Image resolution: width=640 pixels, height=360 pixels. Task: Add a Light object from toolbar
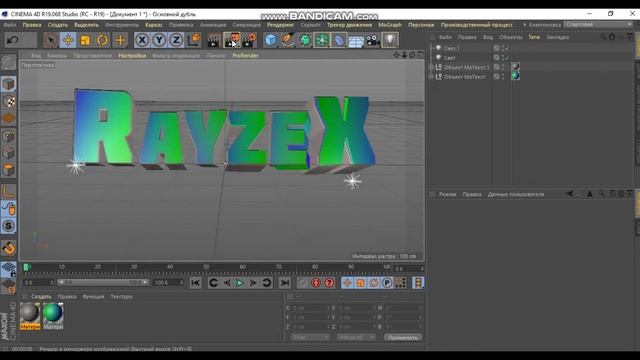click(390, 40)
